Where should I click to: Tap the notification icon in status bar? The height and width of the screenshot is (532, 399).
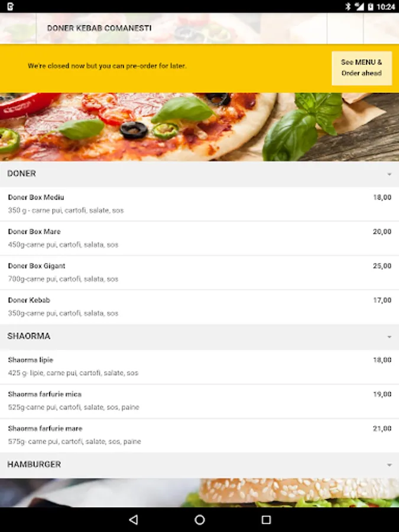[x=10, y=7]
